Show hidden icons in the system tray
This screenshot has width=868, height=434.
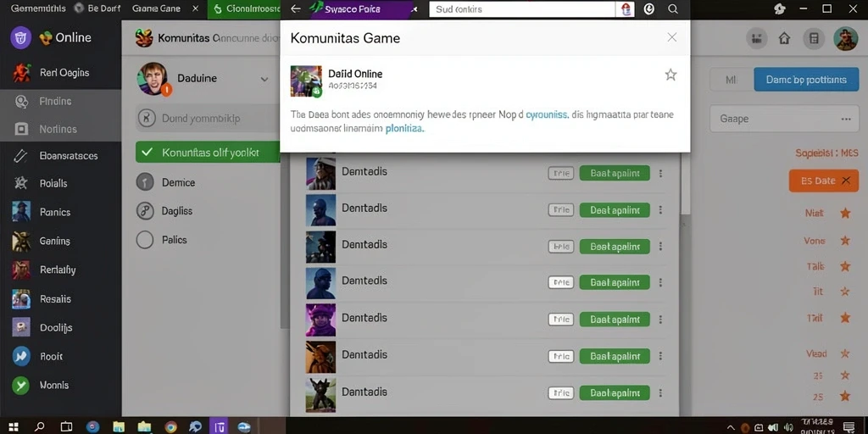tap(730, 427)
